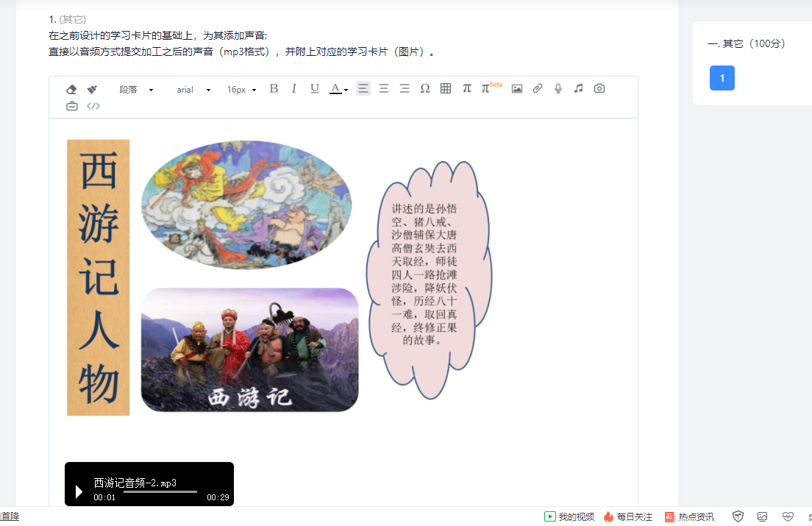Insert a table using the grid icon

pyautogui.click(x=446, y=88)
